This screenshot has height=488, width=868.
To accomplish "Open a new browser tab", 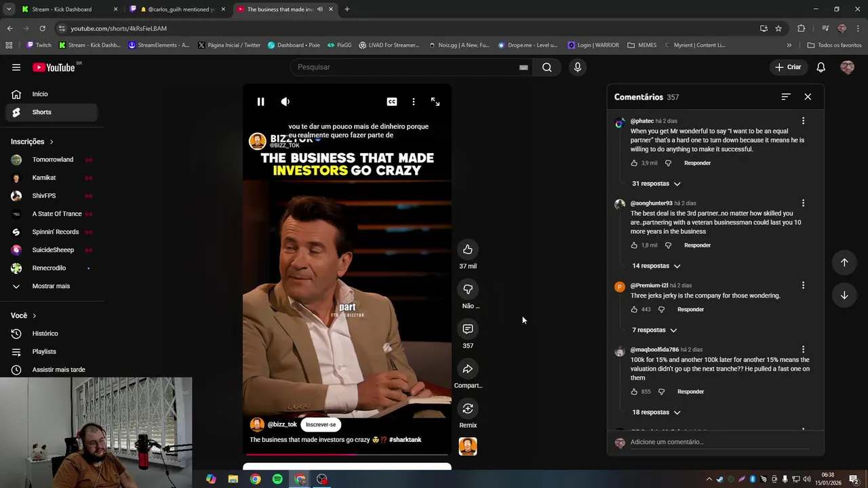I will tap(347, 9).
